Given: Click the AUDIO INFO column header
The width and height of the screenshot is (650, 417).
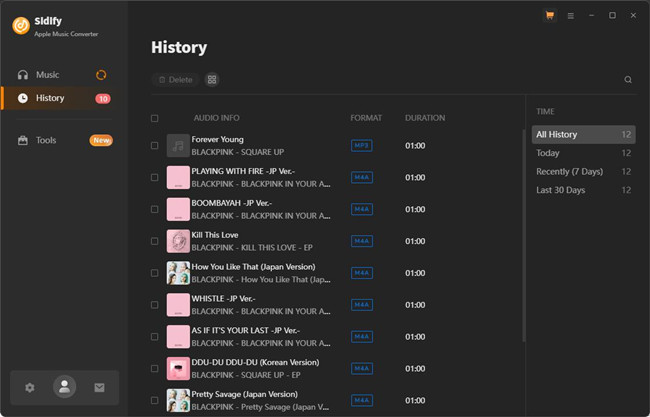Looking at the screenshot, I should tap(216, 118).
